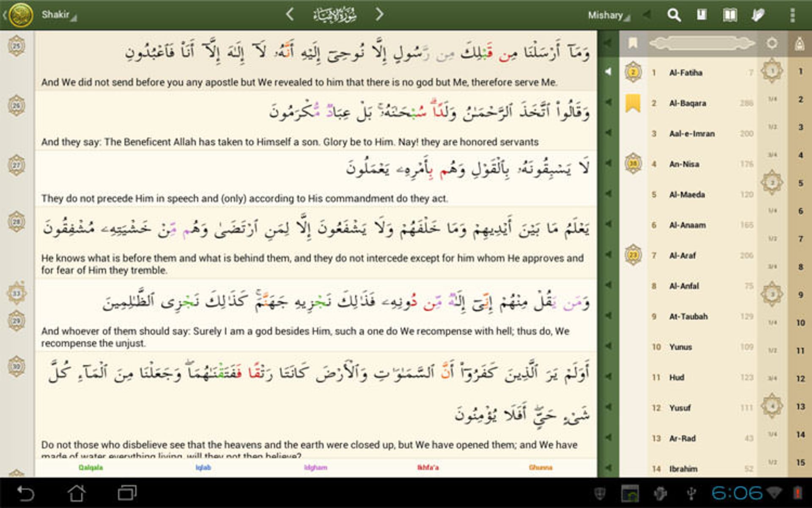Click the bookmark flag atop the surah list

[632, 42]
